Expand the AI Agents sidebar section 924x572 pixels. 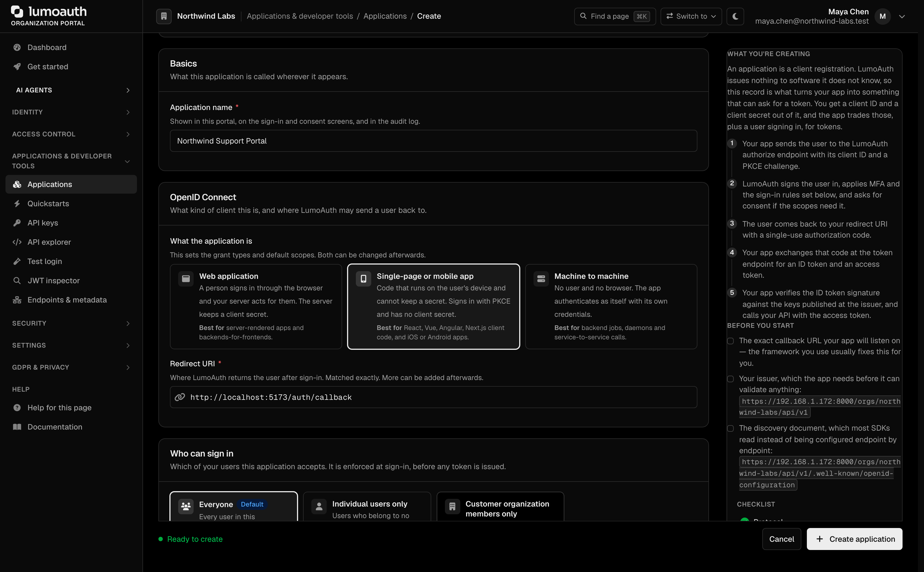(x=71, y=90)
